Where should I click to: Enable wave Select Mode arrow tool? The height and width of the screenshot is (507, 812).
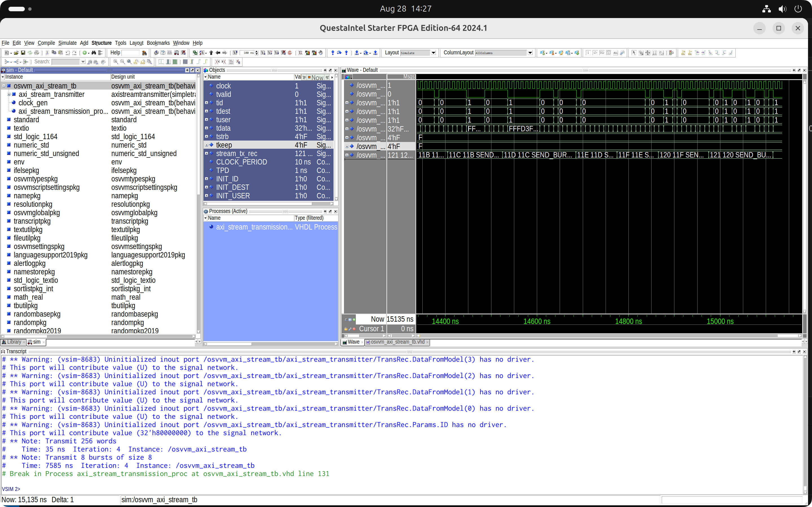point(634,53)
